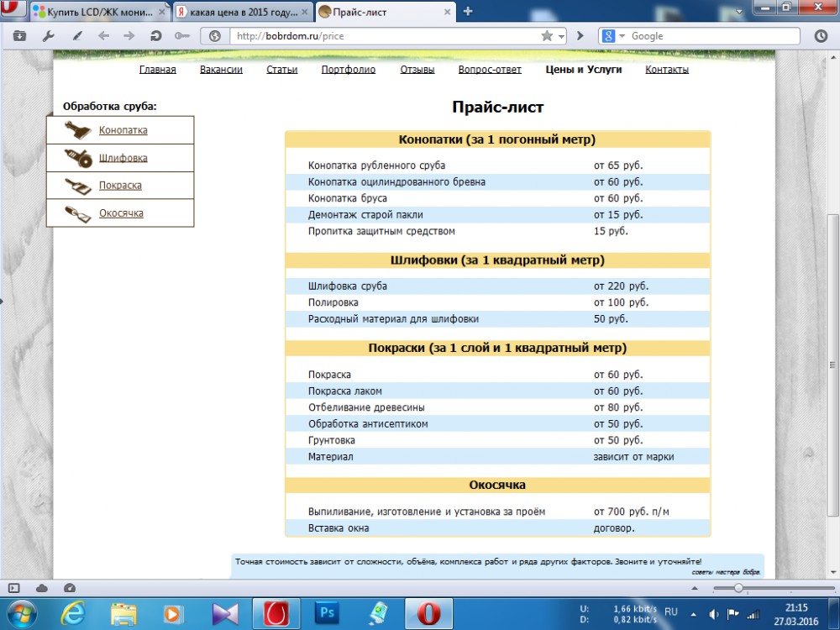
Task: Switch to the какая цена в 2015 году tab
Action: [x=240, y=12]
